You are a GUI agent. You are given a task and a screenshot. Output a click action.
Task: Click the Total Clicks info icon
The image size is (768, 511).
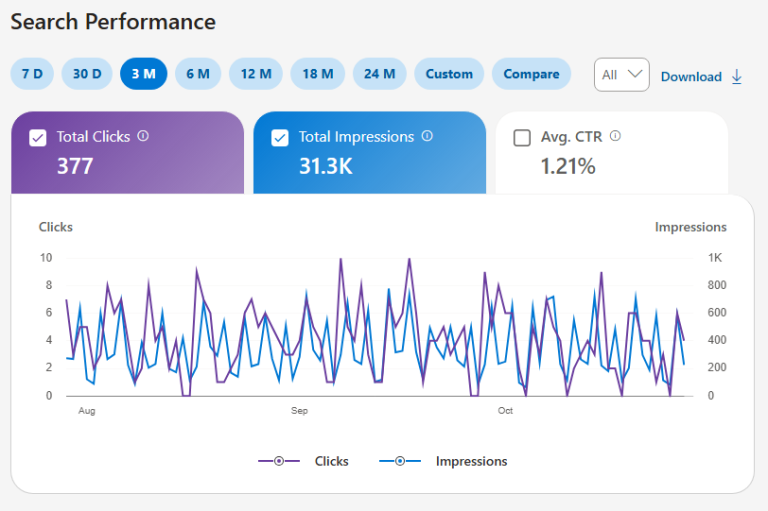[x=143, y=136]
